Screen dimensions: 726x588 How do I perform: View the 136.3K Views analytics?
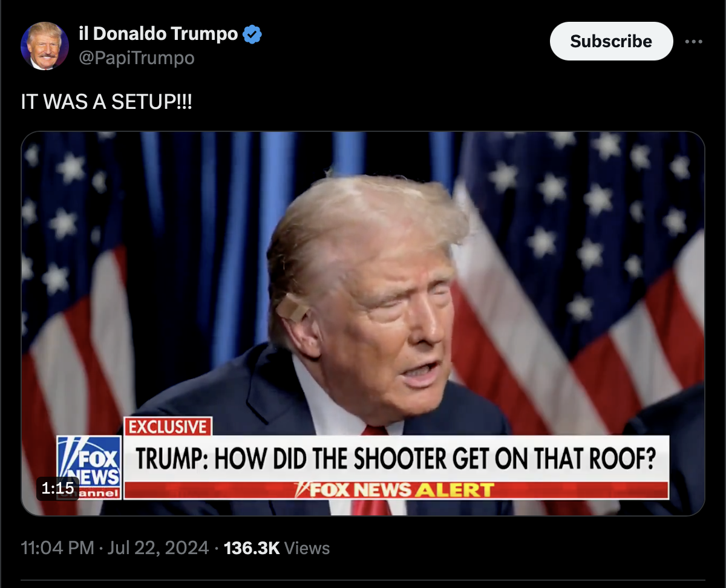277,548
